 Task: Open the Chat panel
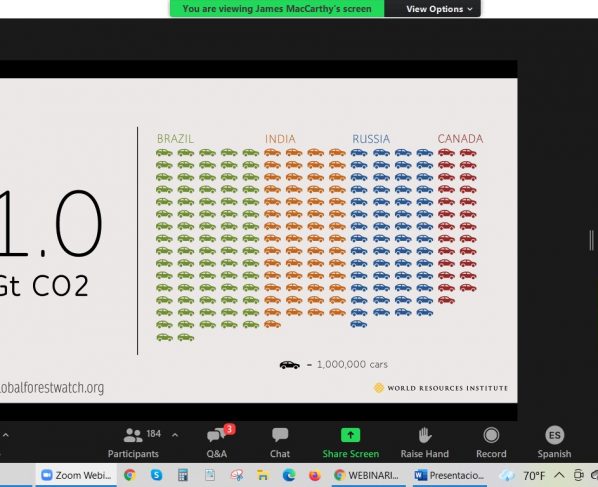pos(280,442)
